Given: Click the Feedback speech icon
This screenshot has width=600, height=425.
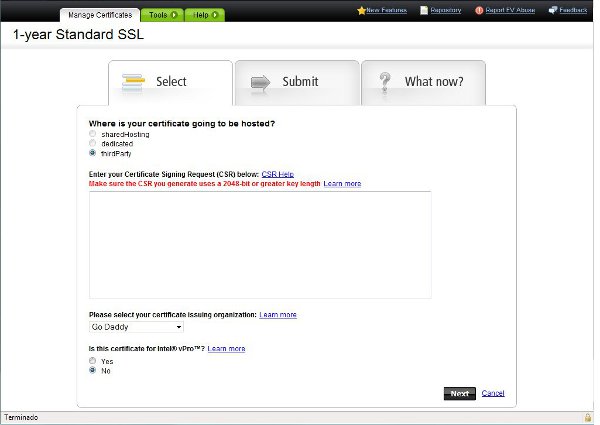Looking at the screenshot, I should click(551, 10).
